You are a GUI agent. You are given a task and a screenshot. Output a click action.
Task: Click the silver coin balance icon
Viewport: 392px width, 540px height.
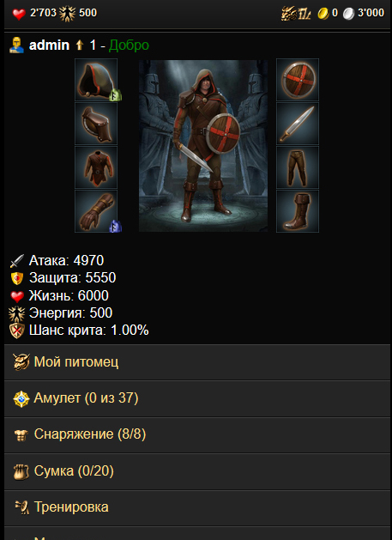pyautogui.click(x=348, y=14)
